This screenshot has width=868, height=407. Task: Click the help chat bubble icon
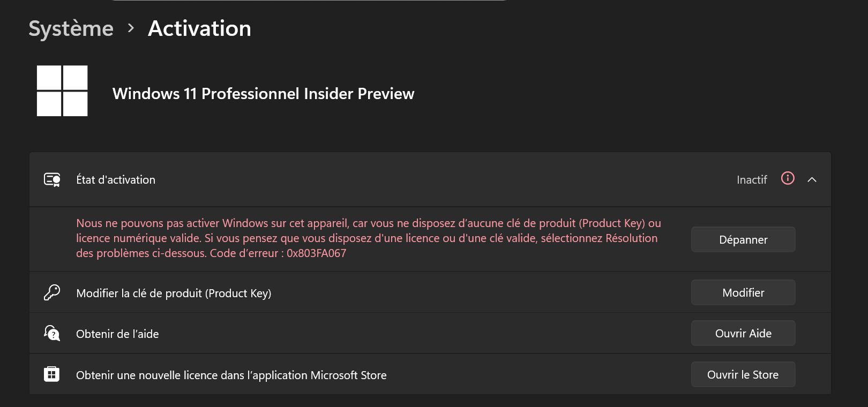(x=52, y=334)
